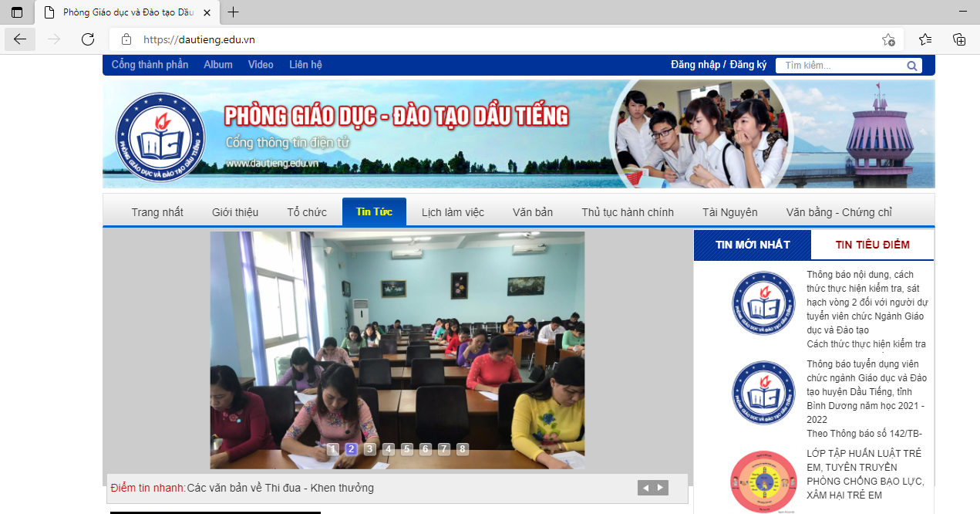Click Đăng nhập to sign in
980x514 pixels.
point(695,65)
